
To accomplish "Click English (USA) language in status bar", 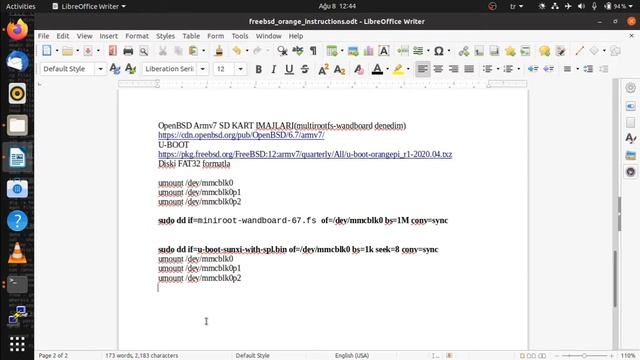I will 352,356.
